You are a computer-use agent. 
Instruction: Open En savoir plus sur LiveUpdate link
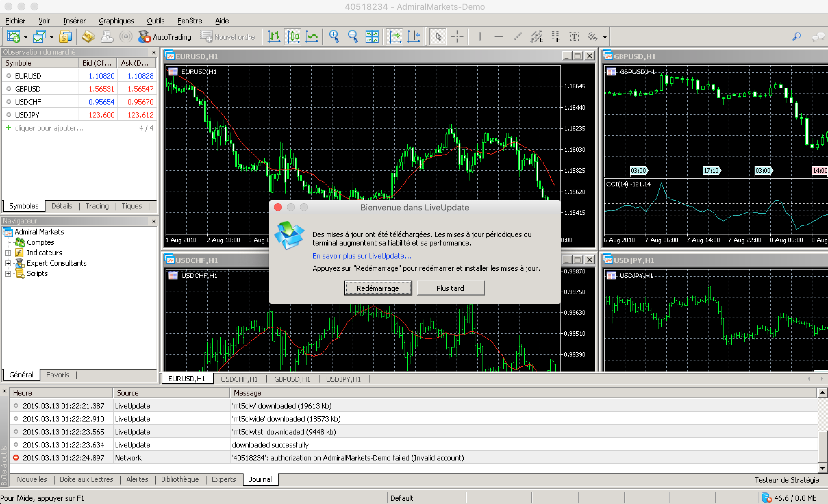(x=362, y=256)
